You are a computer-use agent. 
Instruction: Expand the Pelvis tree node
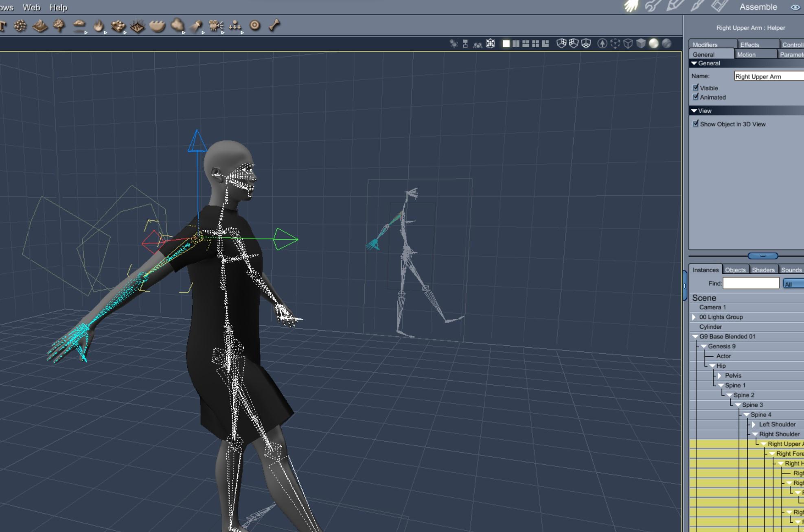[720, 375]
